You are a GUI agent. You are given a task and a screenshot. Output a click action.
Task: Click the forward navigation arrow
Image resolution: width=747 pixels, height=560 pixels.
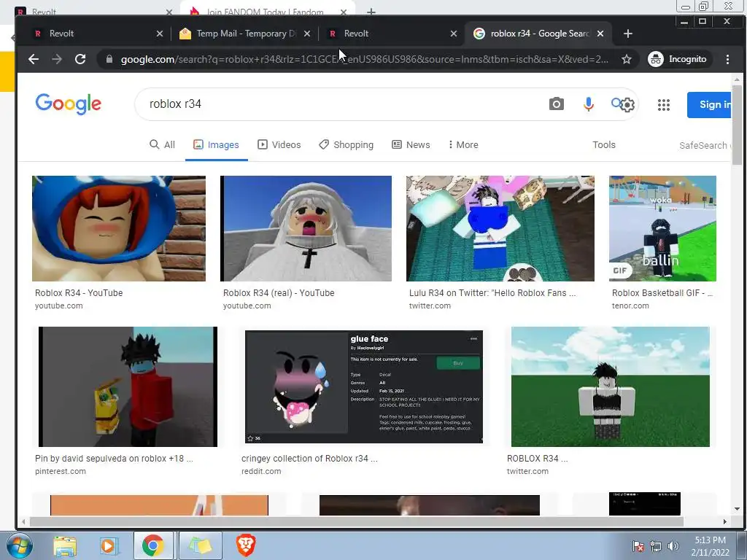pyautogui.click(x=57, y=59)
